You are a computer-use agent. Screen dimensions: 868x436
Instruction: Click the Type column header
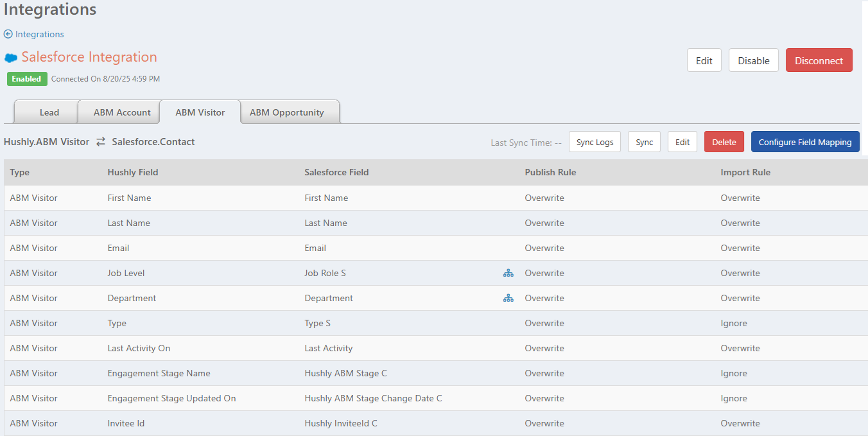[20, 172]
